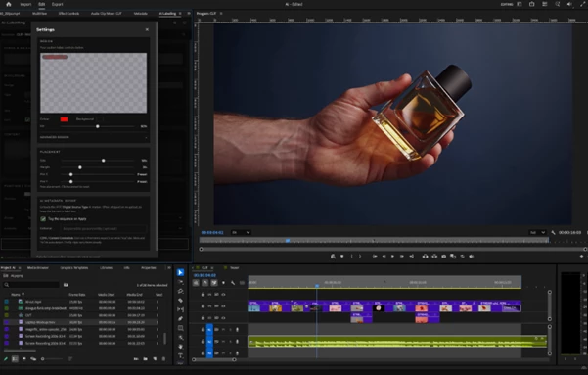
Task: Toggle the Project panel List view button
Action: tap(15, 359)
